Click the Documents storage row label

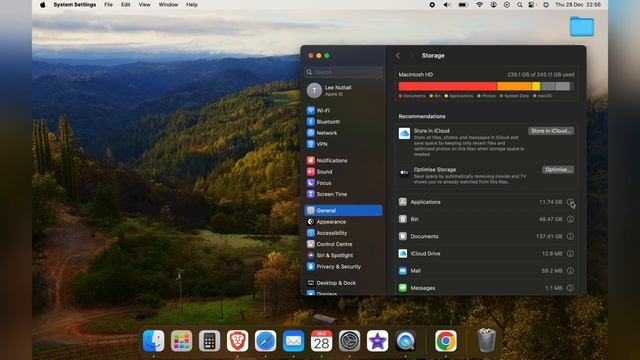point(424,236)
